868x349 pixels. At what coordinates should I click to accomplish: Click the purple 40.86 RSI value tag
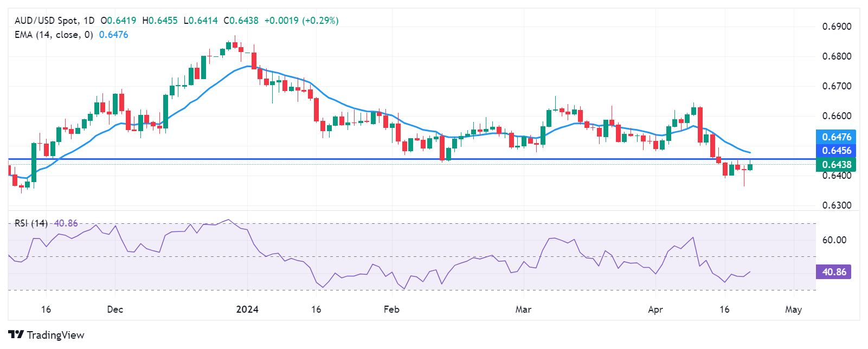[833, 272]
